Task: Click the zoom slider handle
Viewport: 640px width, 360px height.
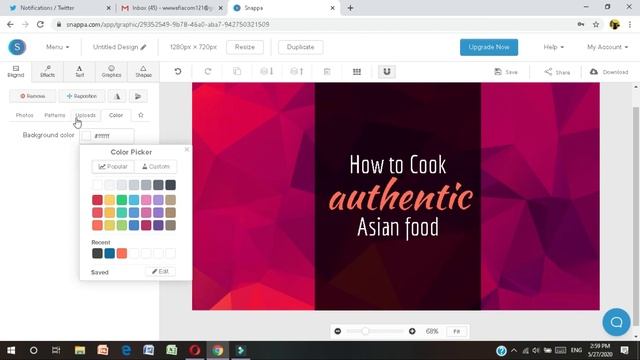Action: [365, 331]
